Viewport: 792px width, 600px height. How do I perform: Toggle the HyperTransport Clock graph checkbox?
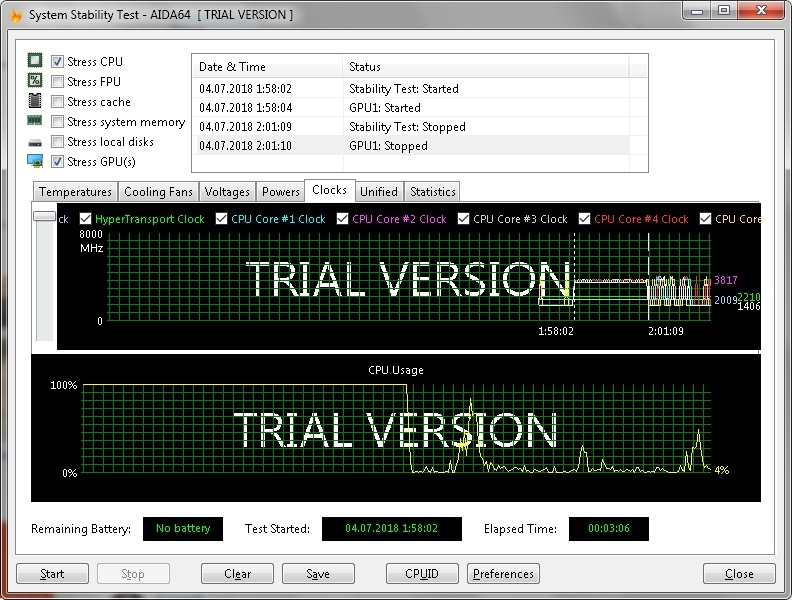(x=85, y=219)
